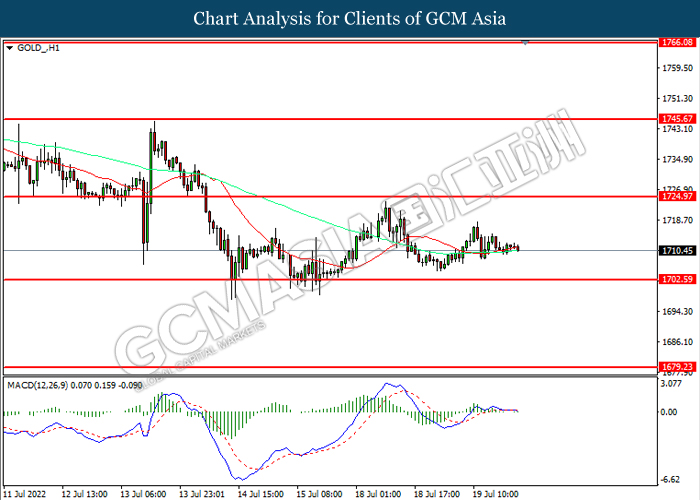700x500 pixels.
Task: Click the GOLD_,H1 chart title text
Action: (38, 48)
